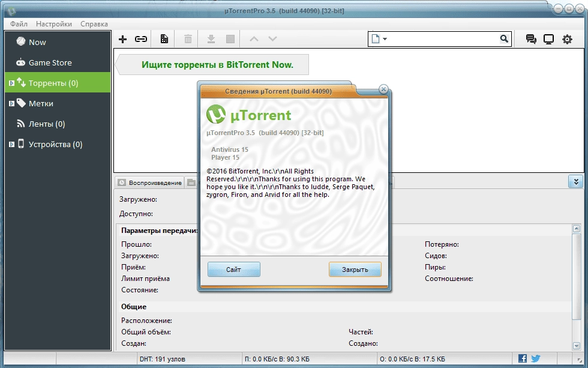Viewport: 588px width, 368px height.
Task: Collapse the detail panel with double chevron
Action: coord(575,181)
